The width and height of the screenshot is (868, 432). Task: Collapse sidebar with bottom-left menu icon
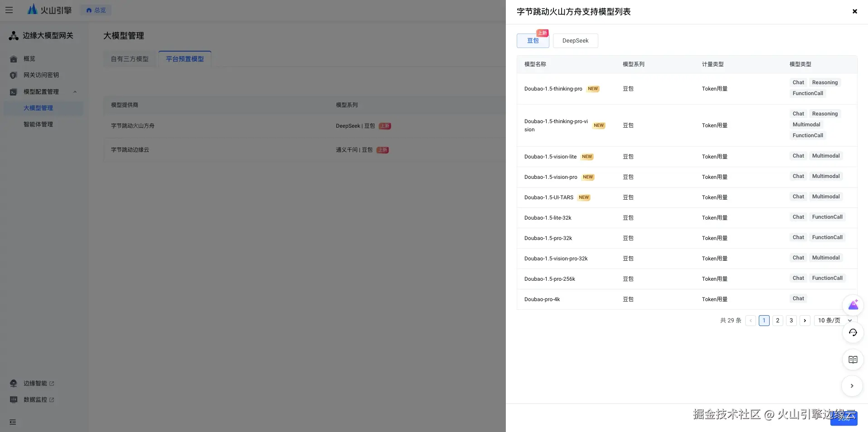point(13,422)
